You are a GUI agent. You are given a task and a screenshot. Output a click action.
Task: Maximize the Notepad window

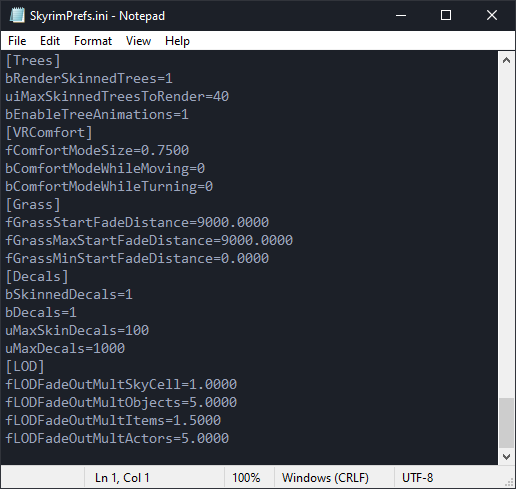click(446, 15)
